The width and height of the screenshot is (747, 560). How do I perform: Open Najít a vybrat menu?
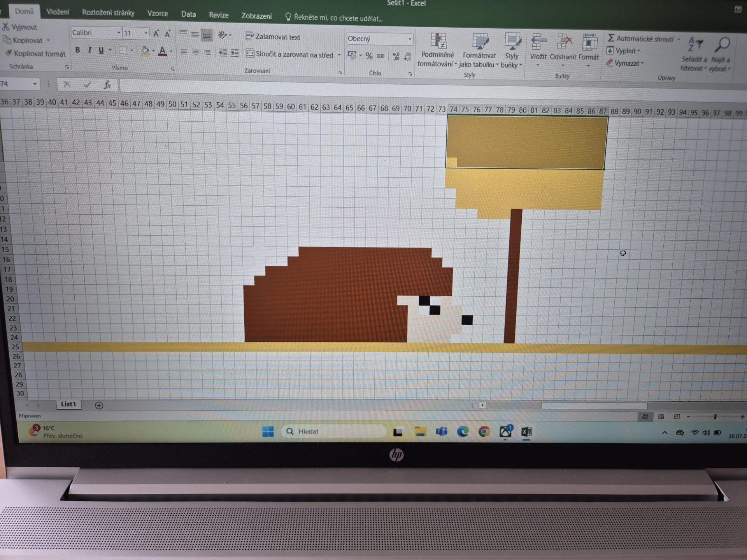click(721, 55)
